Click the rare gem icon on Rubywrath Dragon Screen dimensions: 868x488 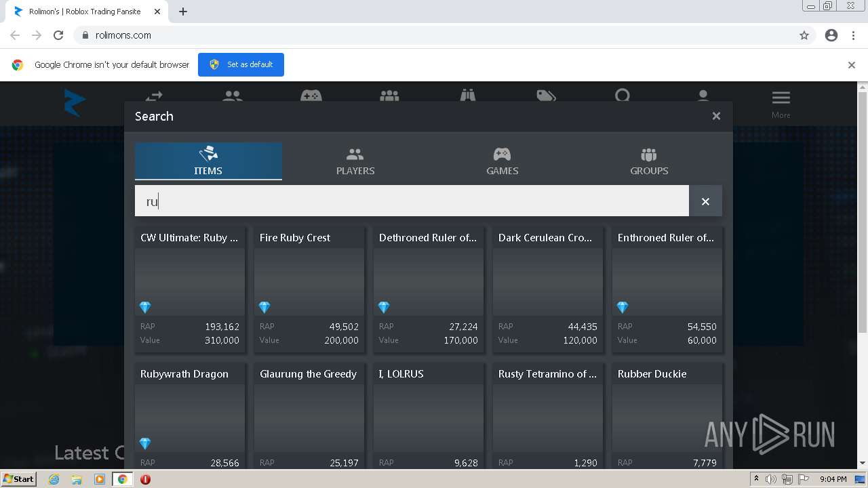pyautogui.click(x=145, y=443)
